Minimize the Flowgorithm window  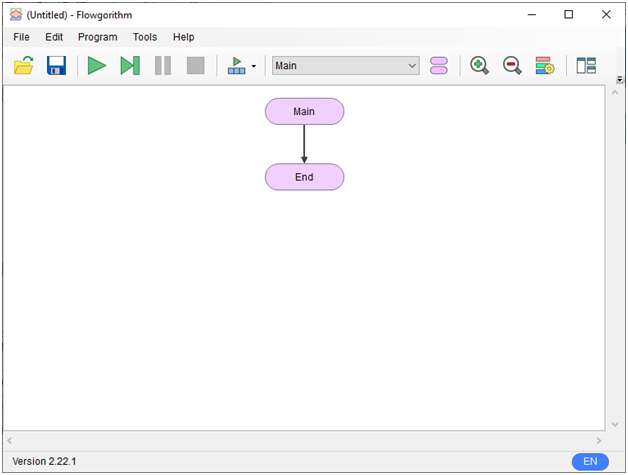(531, 15)
